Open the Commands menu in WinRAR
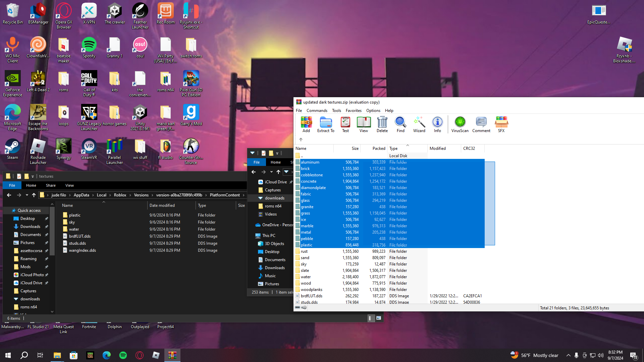644x362 pixels. [317, 111]
